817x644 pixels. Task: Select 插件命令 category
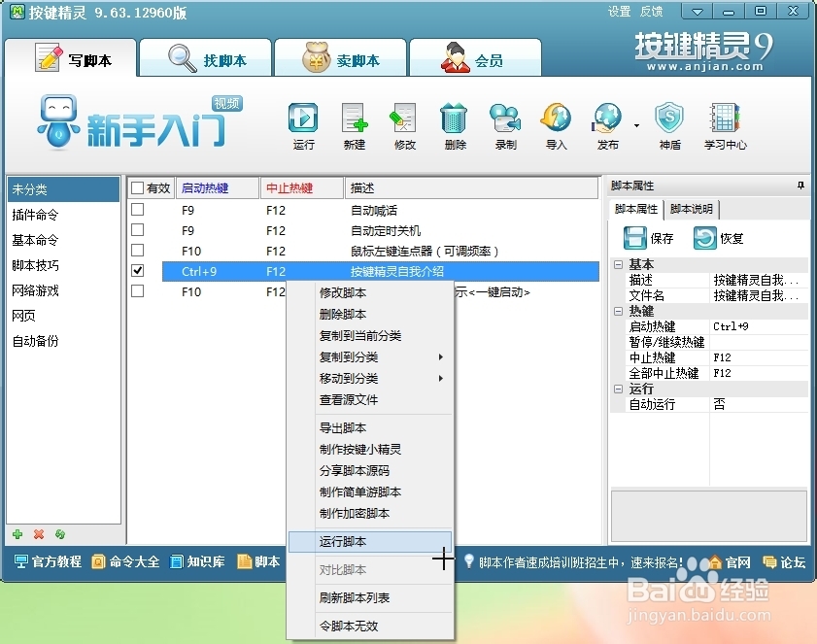(63, 215)
